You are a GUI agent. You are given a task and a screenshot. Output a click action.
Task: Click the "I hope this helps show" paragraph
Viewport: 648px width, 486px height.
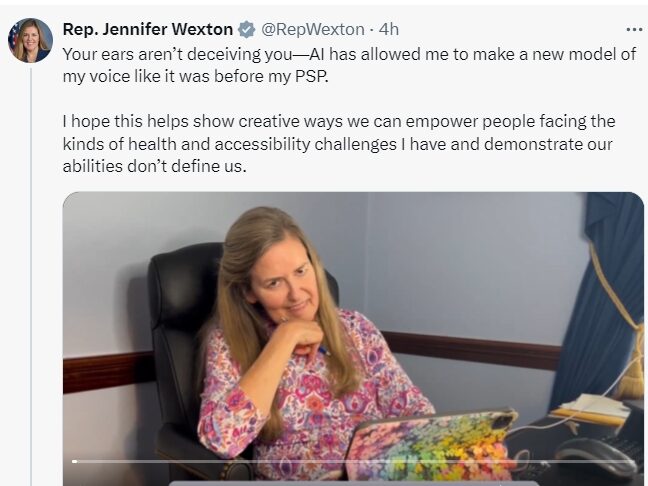(339, 144)
